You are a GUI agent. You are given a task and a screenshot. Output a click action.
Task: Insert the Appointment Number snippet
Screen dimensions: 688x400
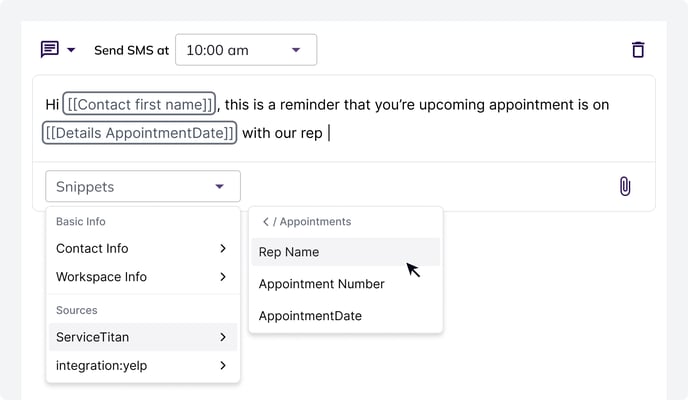[321, 284]
